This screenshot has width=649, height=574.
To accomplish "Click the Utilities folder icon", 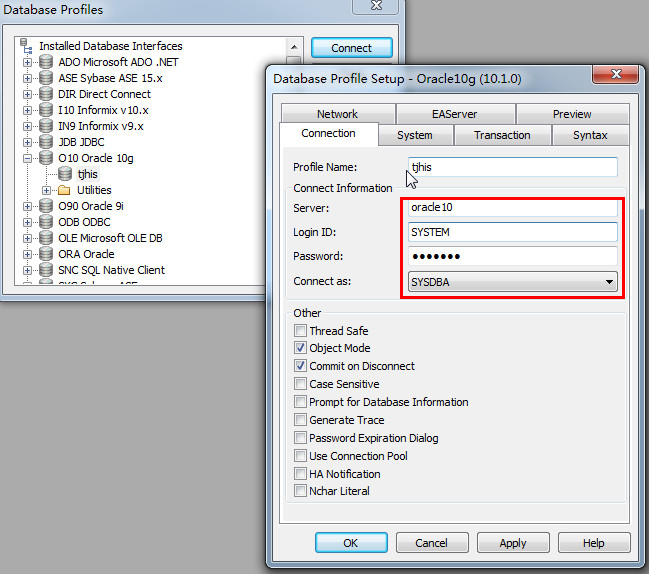I will coord(64,190).
